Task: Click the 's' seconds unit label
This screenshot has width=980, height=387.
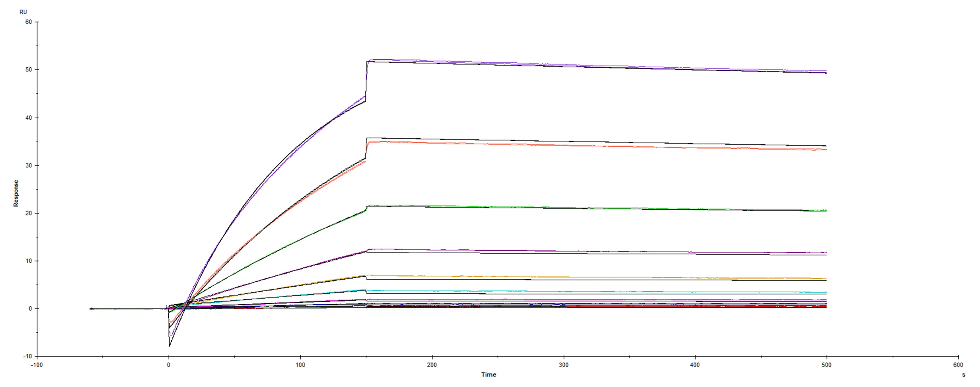Action: [964, 375]
